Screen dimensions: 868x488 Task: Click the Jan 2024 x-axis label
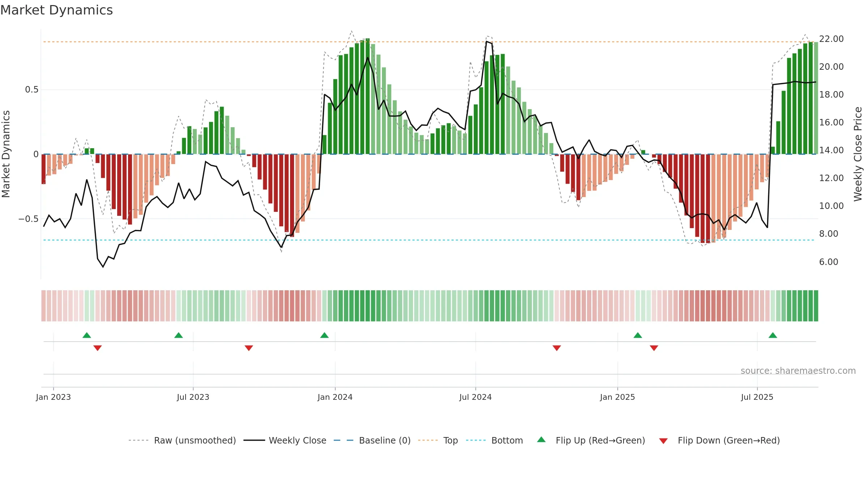pyautogui.click(x=335, y=397)
